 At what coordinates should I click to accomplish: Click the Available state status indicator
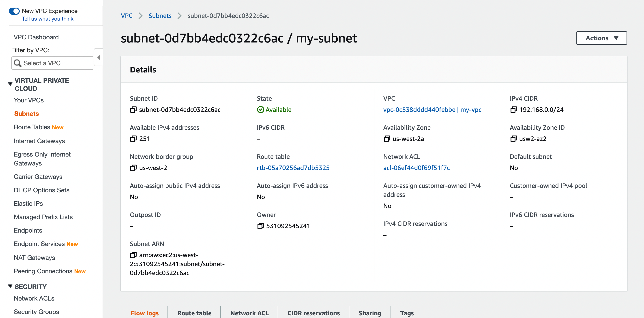[274, 110]
